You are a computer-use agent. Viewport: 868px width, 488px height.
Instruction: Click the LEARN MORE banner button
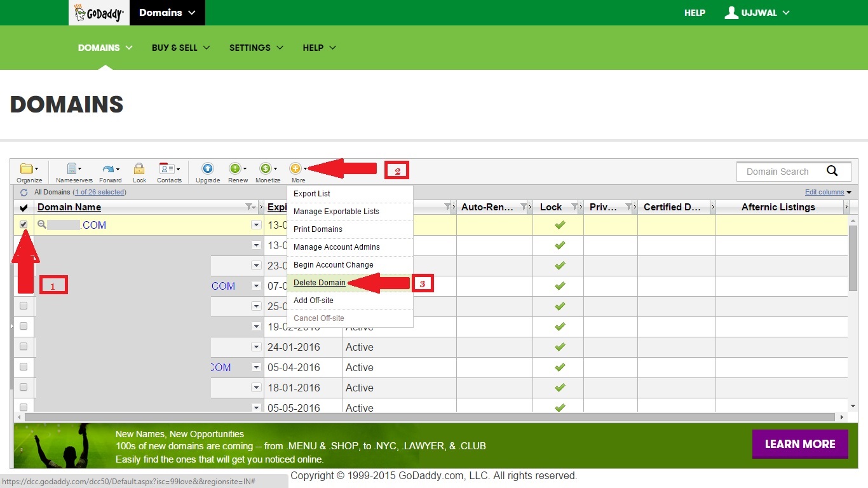[x=800, y=444]
